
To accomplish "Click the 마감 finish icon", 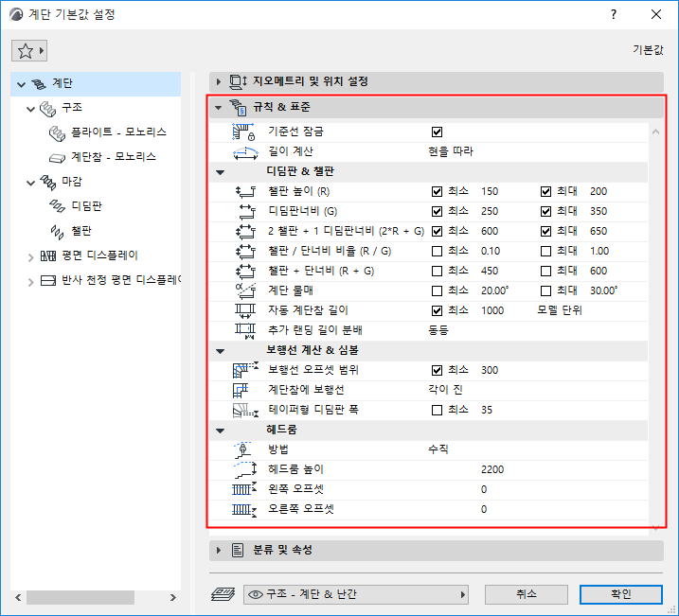I will pos(48,183).
